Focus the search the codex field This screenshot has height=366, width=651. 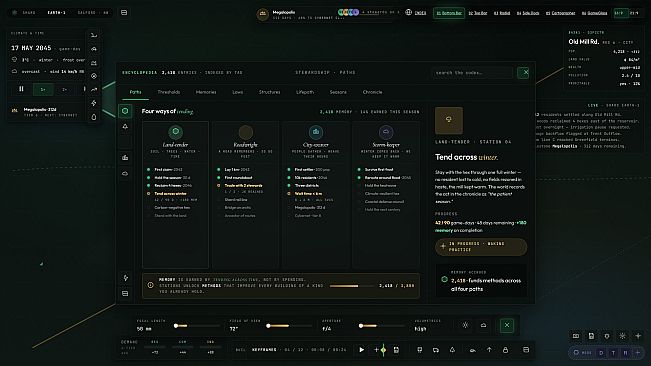472,73
